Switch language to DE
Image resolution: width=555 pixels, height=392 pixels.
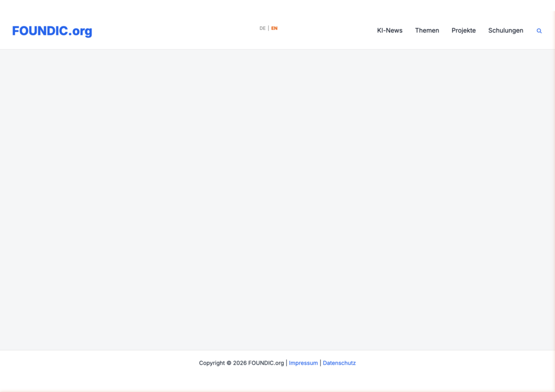(262, 28)
